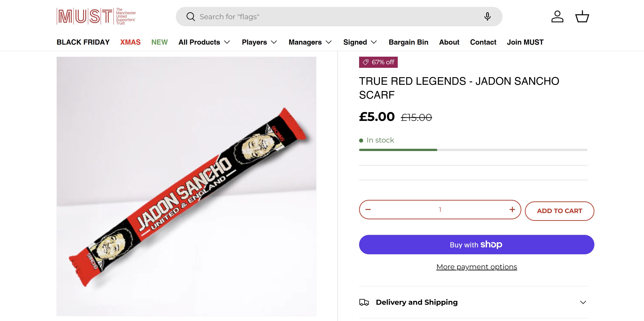Click the magnifying glass search icon

(191, 17)
